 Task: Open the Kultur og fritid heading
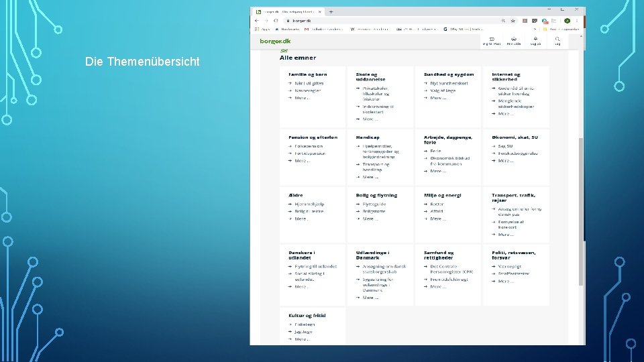point(307,316)
